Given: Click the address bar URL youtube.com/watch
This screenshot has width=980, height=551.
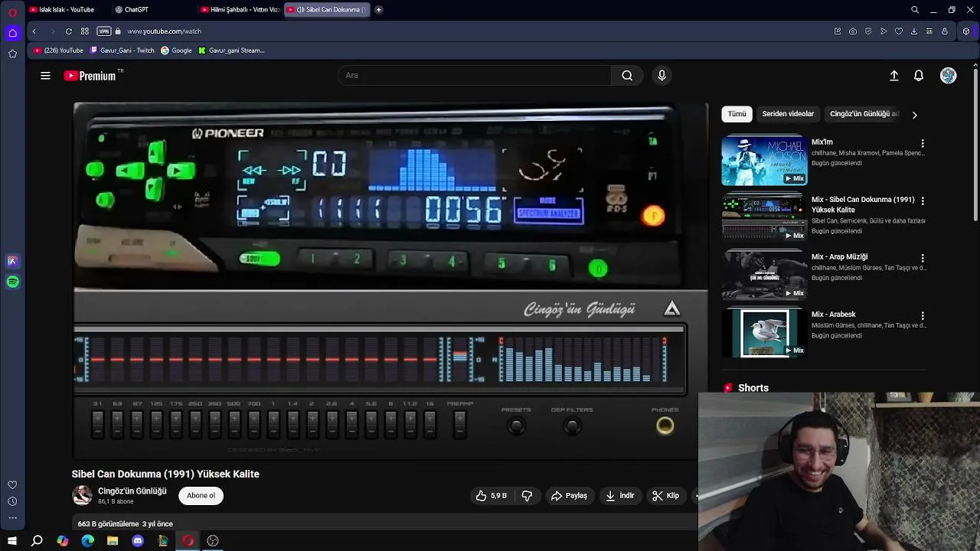Looking at the screenshot, I should (x=165, y=31).
